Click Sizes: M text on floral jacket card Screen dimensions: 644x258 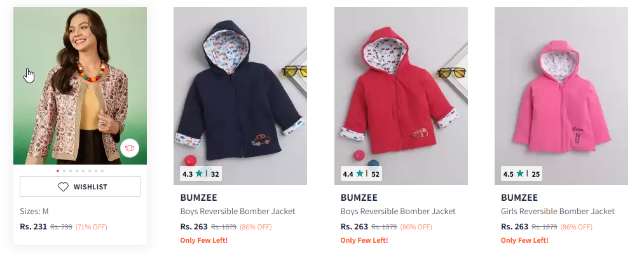coord(34,212)
